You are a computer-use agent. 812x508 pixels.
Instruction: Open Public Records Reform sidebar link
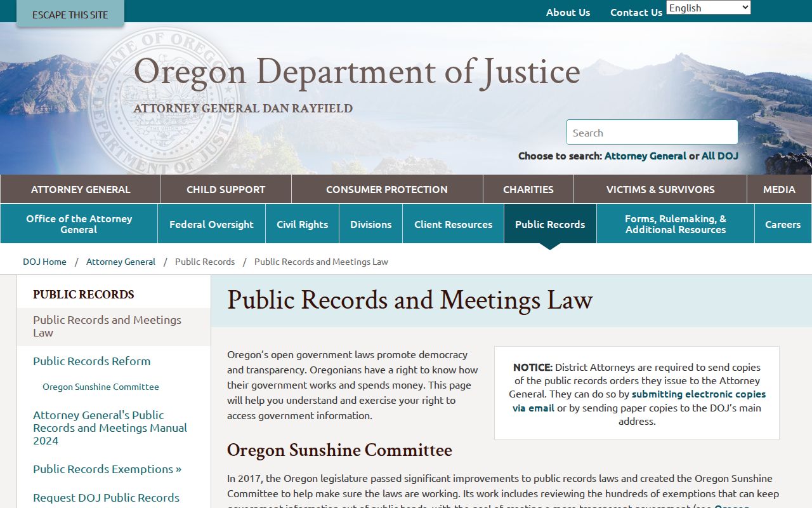(x=92, y=361)
